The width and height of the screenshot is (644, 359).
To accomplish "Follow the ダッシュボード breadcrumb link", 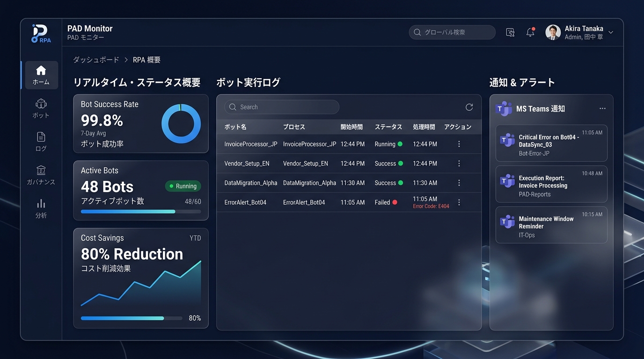I will [x=96, y=60].
